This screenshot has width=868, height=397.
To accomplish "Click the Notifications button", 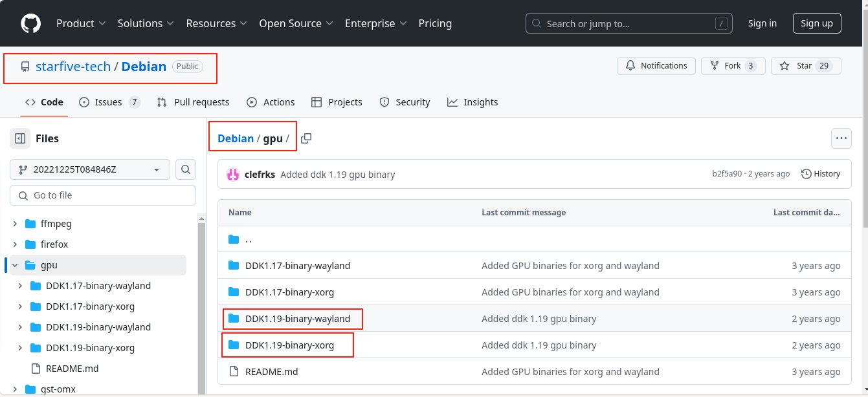I will click(x=656, y=66).
